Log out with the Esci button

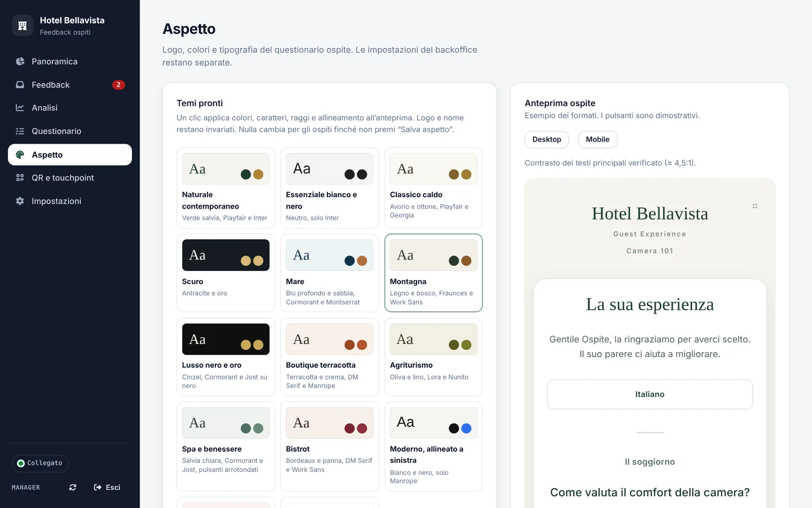point(107,487)
